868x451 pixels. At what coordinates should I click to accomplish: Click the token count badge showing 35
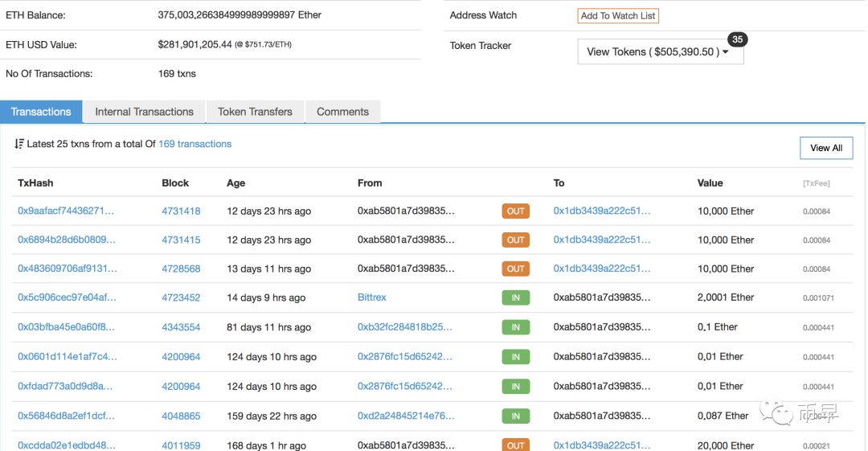click(x=737, y=39)
